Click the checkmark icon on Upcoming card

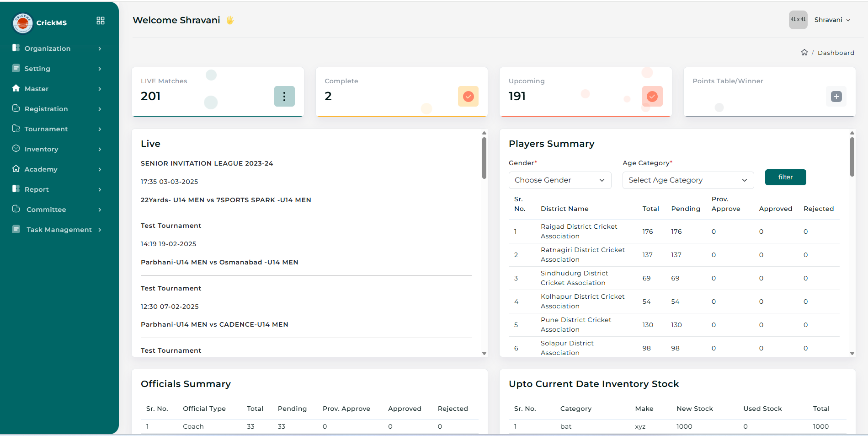tap(652, 97)
